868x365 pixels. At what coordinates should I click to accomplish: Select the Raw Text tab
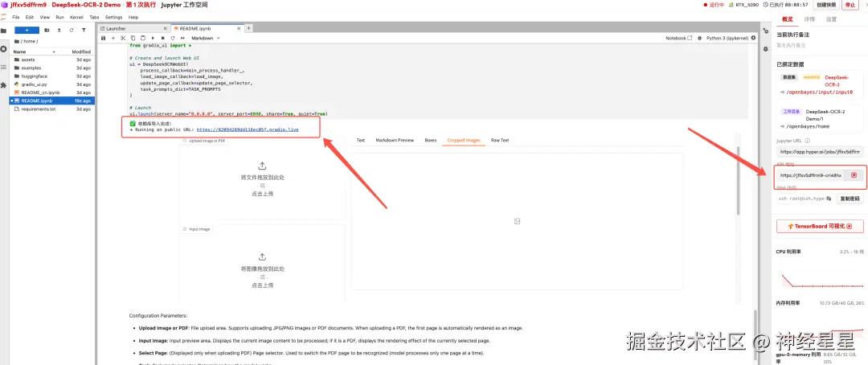[500, 140]
